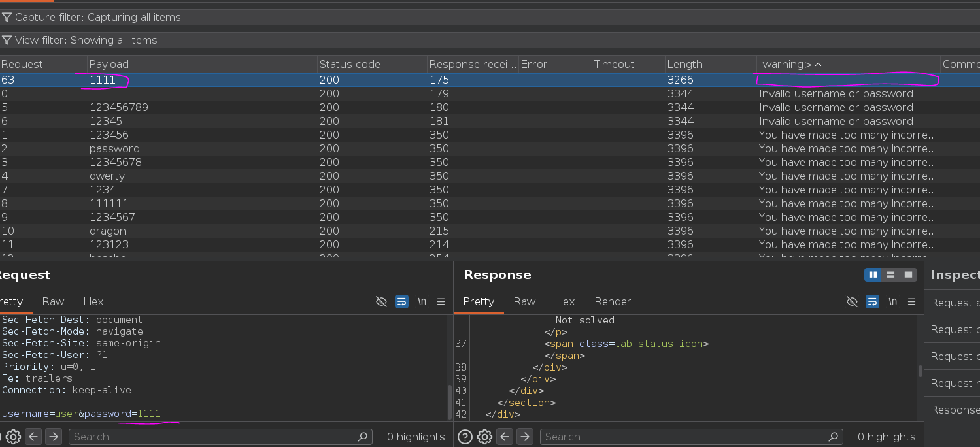The width and height of the screenshot is (980, 447).
Task: Open the Response panel help icon
Action: (465, 437)
